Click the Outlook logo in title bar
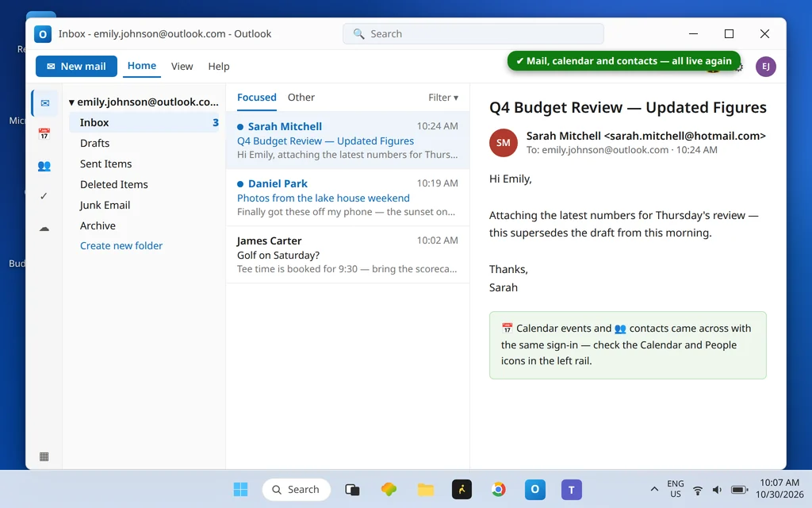Screen dimensions: 812x508 pos(43,34)
